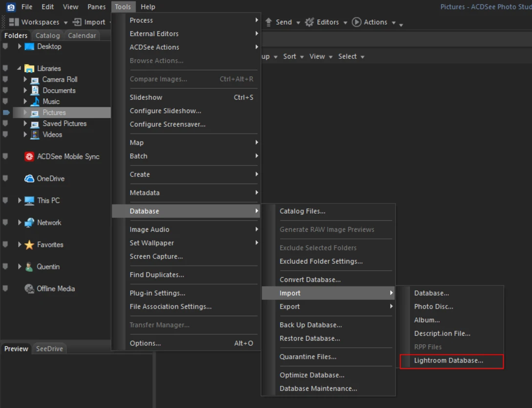Click the Offline Media disc icon
The image size is (532, 408).
point(29,288)
